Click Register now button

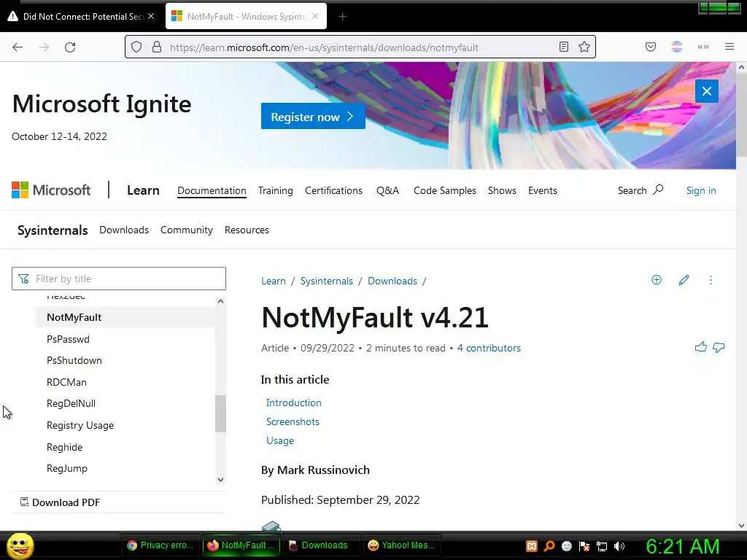pyautogui.click(x=313, y=117)
